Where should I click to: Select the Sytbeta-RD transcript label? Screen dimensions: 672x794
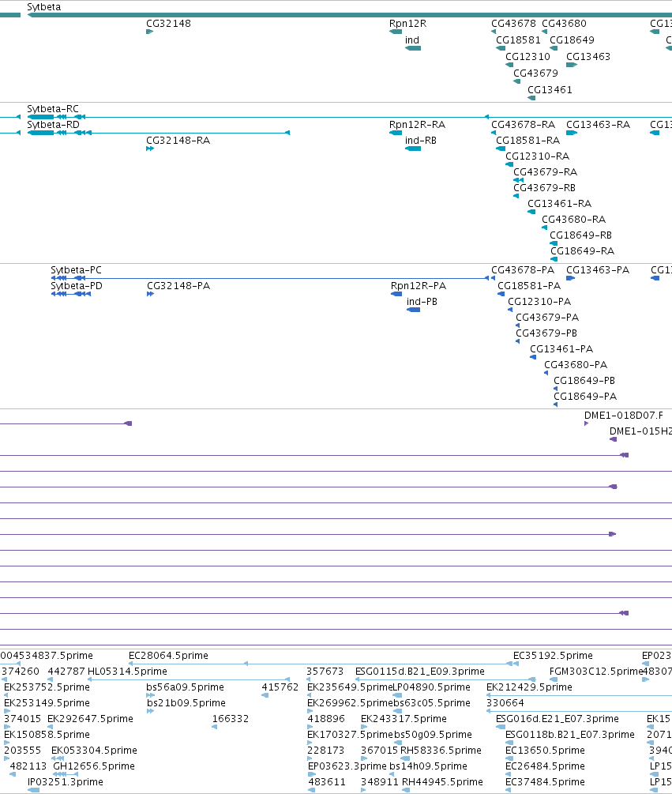tap(53, 125)
